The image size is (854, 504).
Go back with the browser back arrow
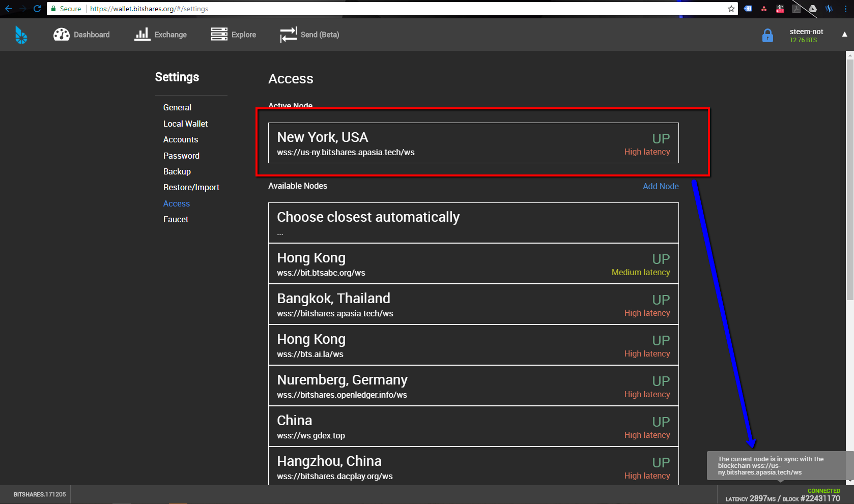[x=8, y=9]
